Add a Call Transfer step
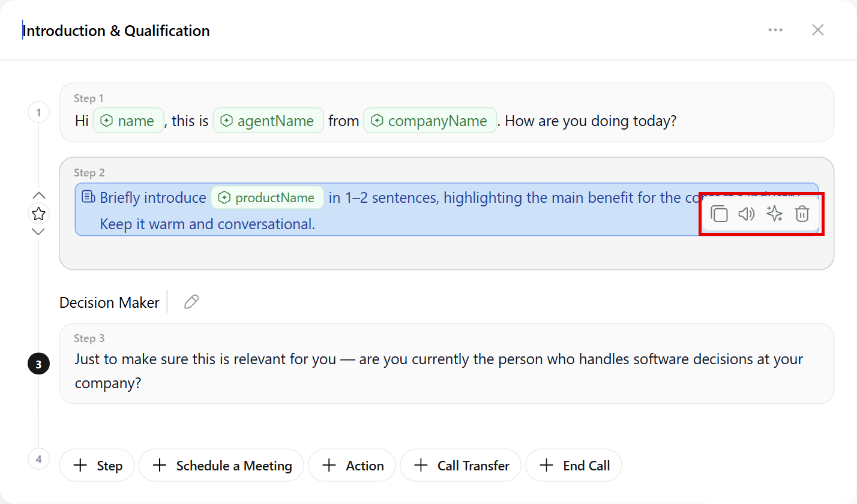857x504 pixels. [x=461, y=466]
